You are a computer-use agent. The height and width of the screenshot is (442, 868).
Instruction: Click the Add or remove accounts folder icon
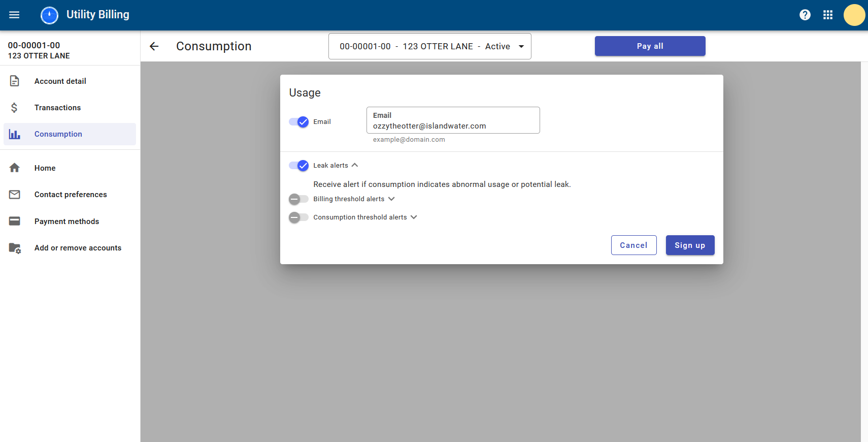coord(15,248)
